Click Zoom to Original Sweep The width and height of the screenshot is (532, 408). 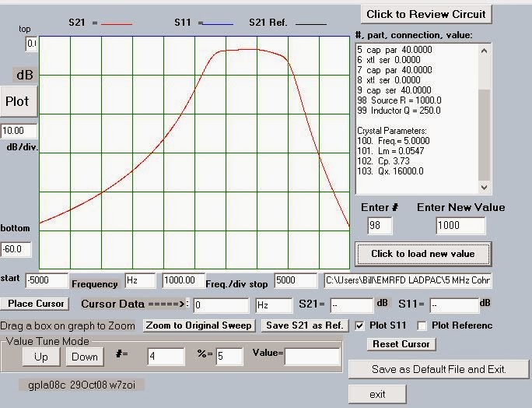[x=199, y=325]
